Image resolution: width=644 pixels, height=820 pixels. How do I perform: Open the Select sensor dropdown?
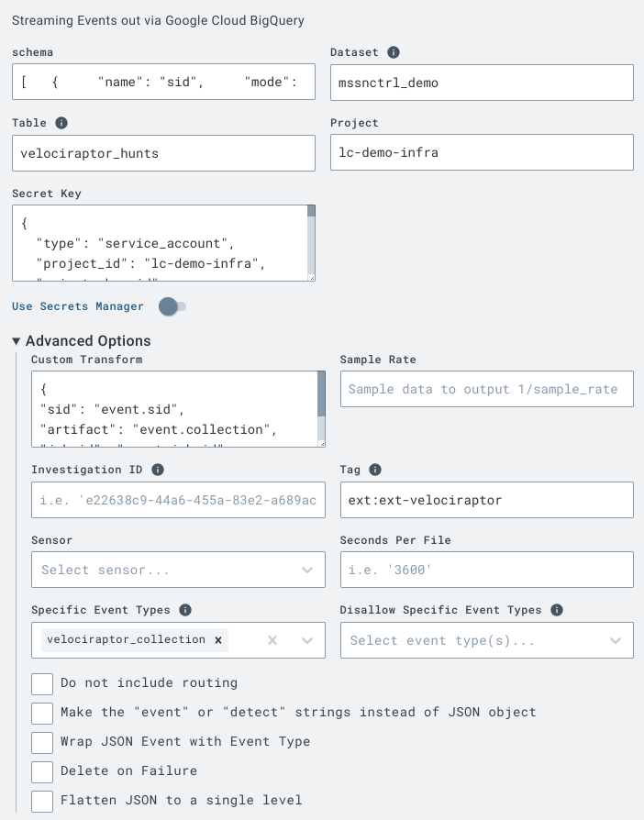pyautogui.click(x=178, y=570)
